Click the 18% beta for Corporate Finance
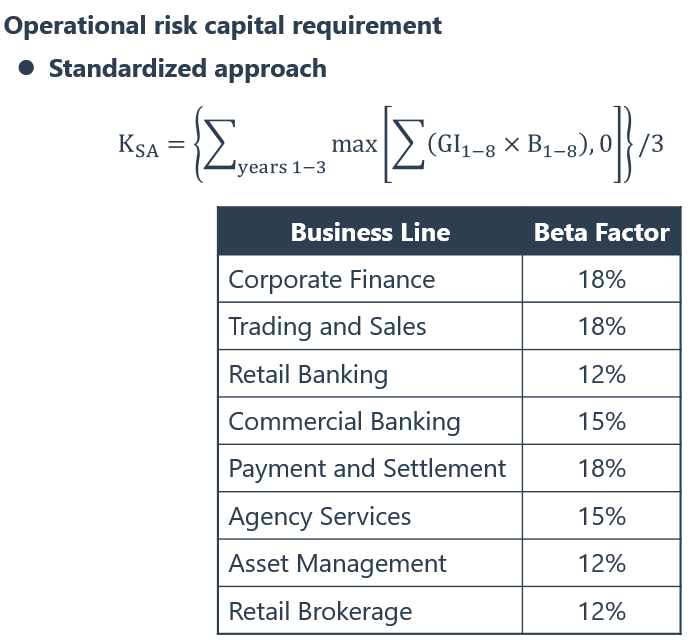This screenshot has width=694, height=640. [601, 280]
